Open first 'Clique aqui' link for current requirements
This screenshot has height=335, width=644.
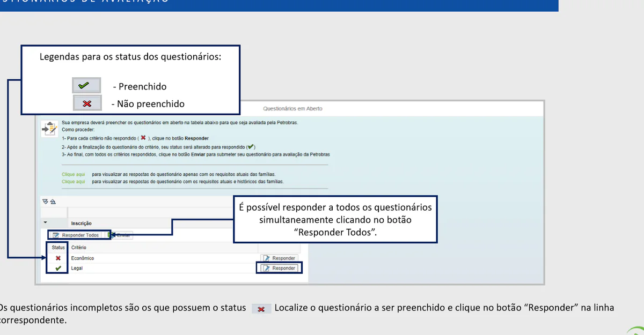[x=74, y=175]
